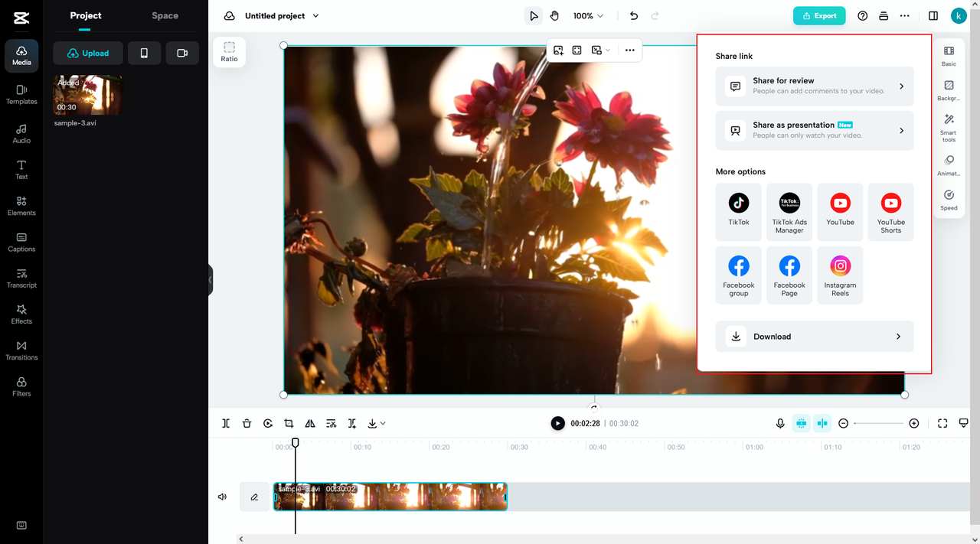Share to Facebook Page
The width and height of the screenshot is (980, 544).
pos(789,275)
